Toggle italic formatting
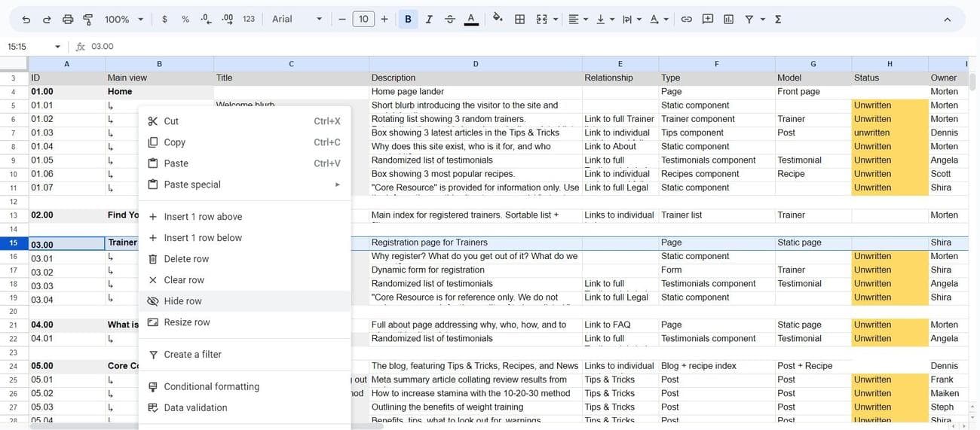This screenshot has height=430, width=980. point(429,19)
